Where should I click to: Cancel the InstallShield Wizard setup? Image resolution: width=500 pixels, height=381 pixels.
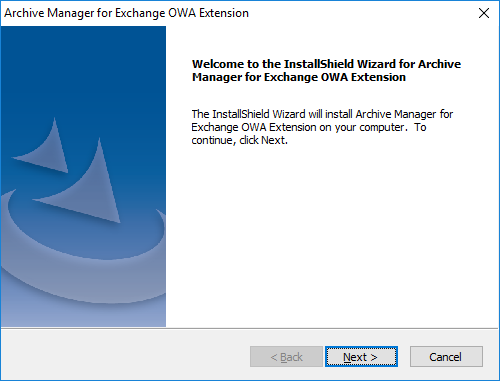(x=446, y=357)
